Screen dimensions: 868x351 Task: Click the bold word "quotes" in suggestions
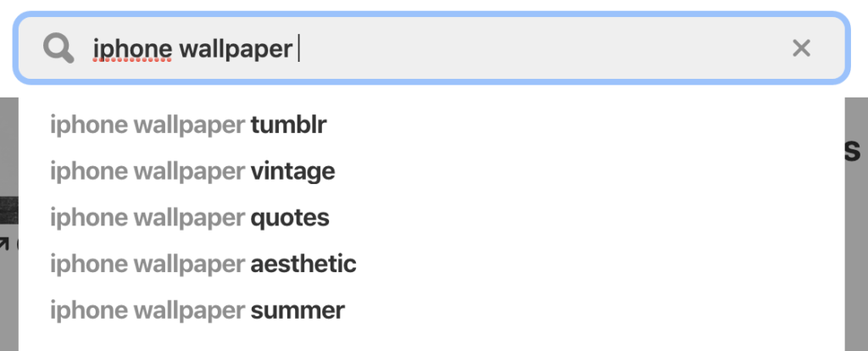point(290,218)
